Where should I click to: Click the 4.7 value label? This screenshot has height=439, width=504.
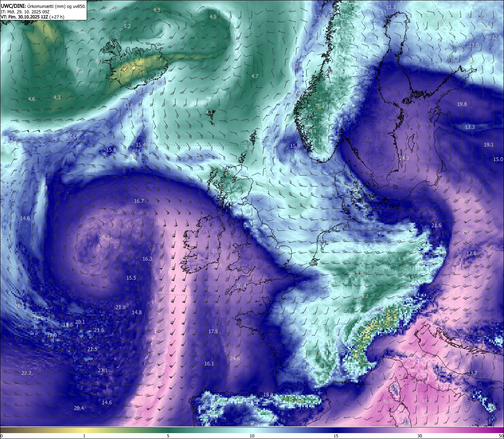click(255, 76)
